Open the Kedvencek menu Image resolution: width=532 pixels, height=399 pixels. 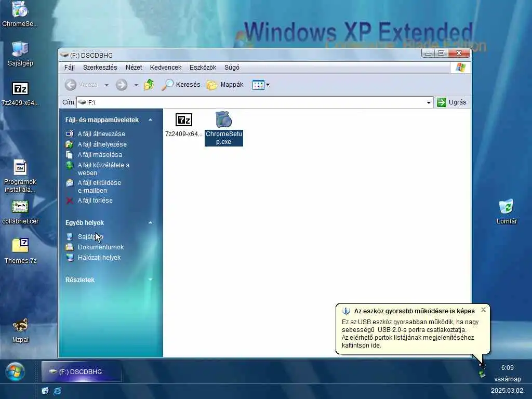[x=166, y=67]
